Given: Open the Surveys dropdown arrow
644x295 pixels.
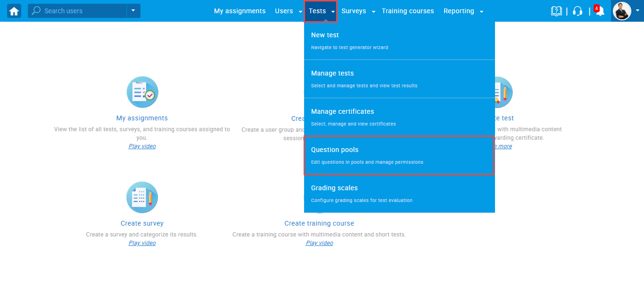Looking at the screenshot, I should tap(373, 11).
